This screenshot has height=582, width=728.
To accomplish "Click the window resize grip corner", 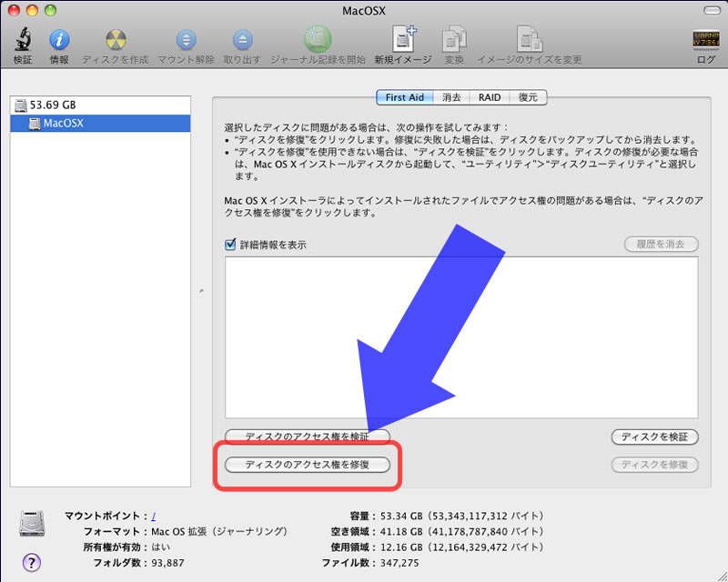I will pos(721,576).
